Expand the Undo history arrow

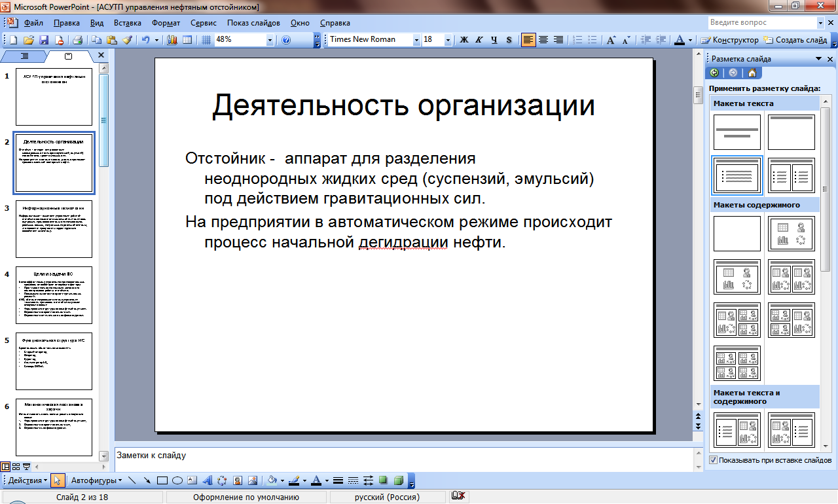point(156,40)
